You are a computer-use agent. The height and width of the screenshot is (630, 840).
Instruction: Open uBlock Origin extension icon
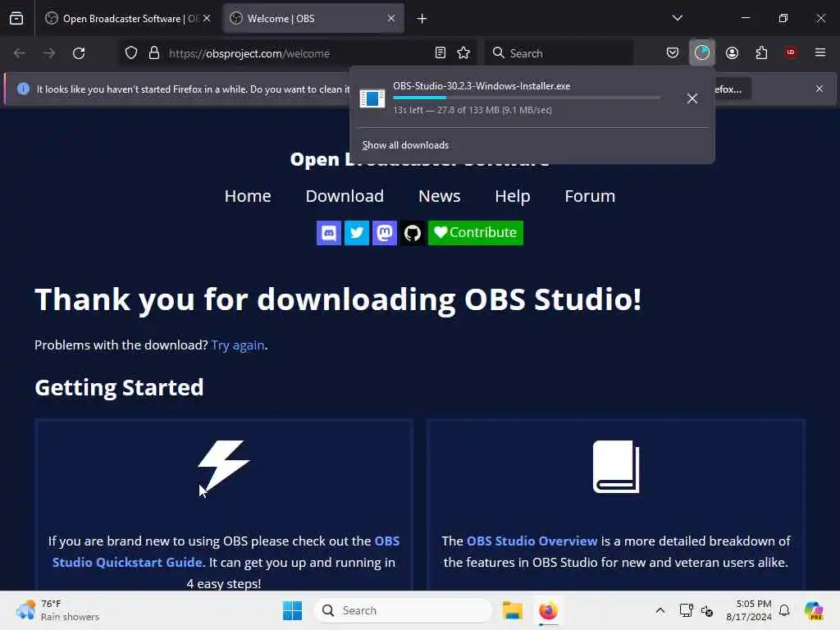click(791, 52)
